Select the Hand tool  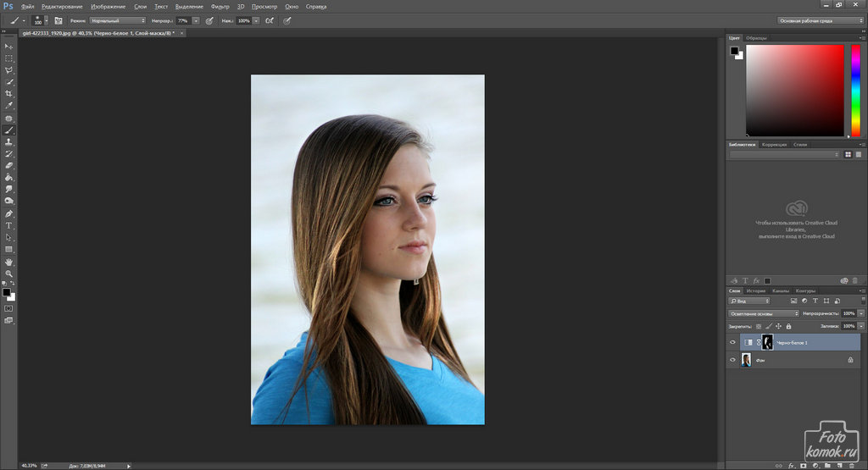(x=8, y=262)
